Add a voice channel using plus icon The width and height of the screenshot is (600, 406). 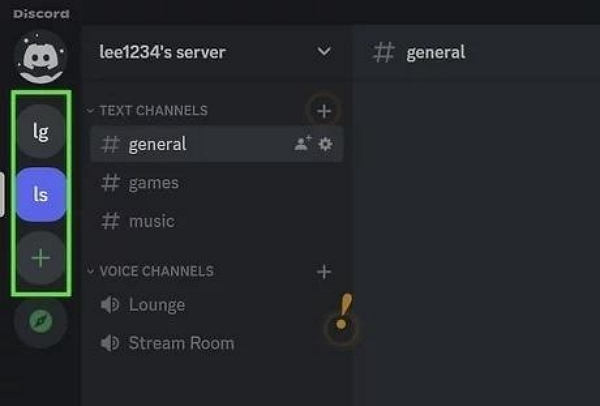(x=323, y=271)
